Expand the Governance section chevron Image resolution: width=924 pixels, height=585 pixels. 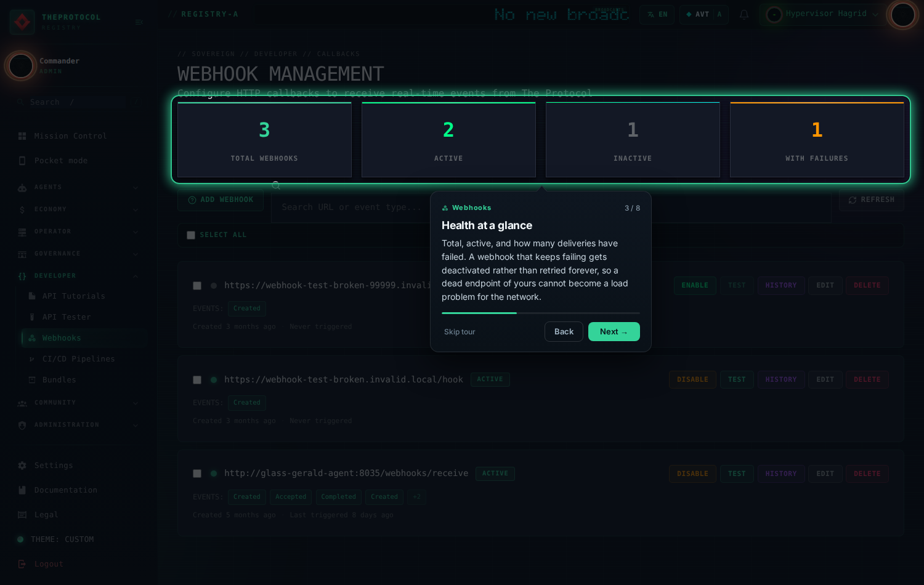coord(136,254)
